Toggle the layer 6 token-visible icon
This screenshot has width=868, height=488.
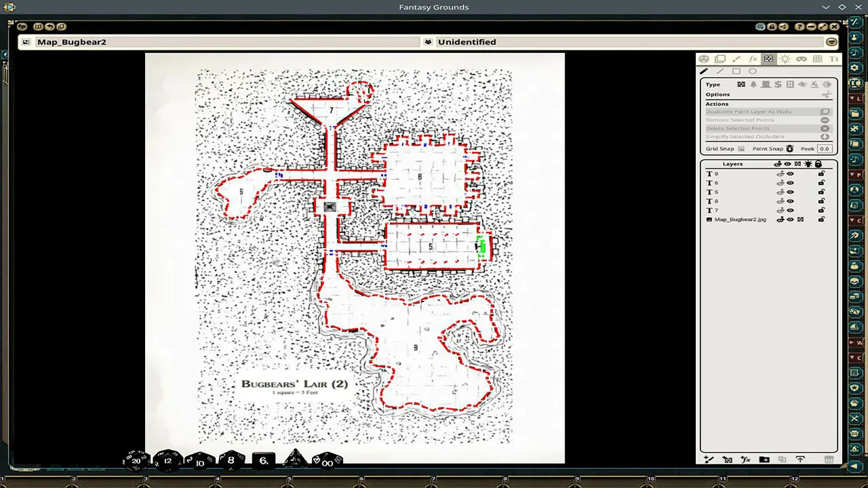pos(781,183)
